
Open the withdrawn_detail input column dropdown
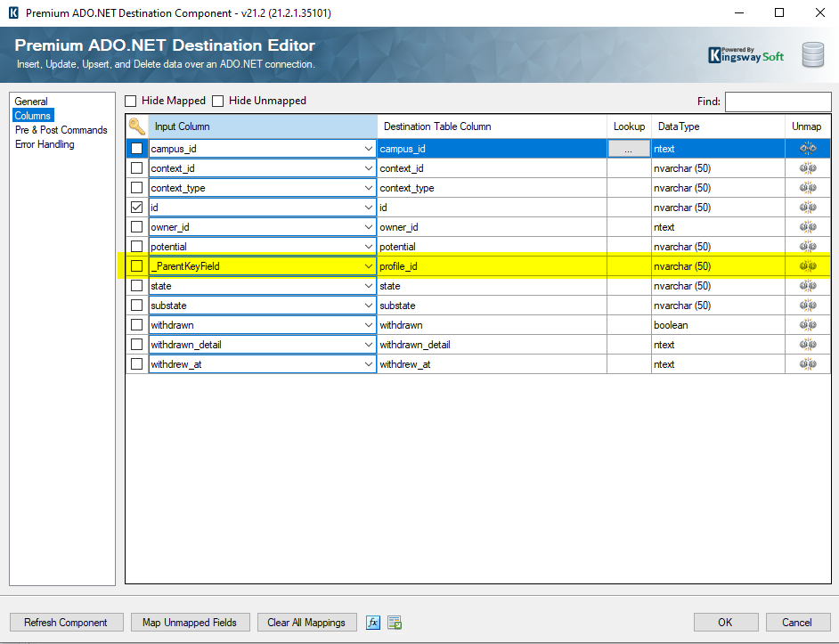[x=368, y=344]
